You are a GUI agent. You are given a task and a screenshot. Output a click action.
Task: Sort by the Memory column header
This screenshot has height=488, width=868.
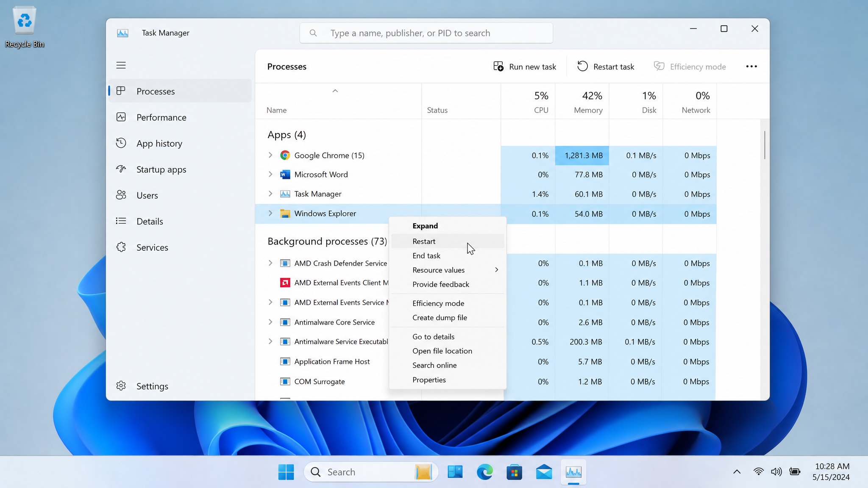(582, 101)
